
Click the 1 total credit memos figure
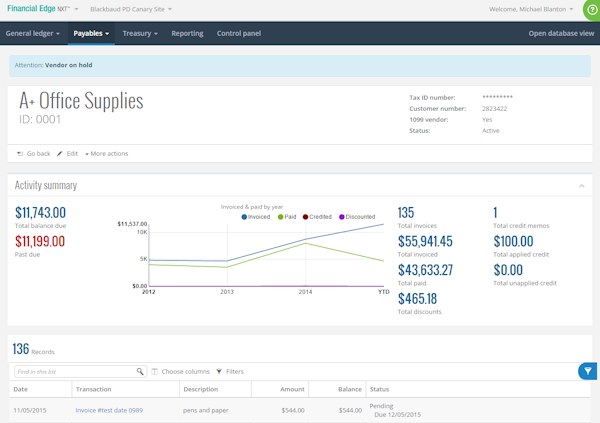click(x=495, y=212)
